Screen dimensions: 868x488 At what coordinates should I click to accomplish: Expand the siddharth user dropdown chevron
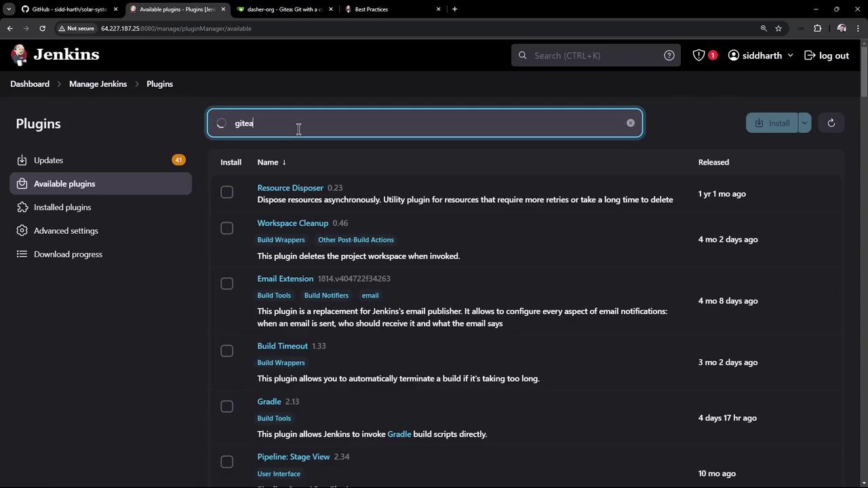pyautogui.click(x=790, y=56)
